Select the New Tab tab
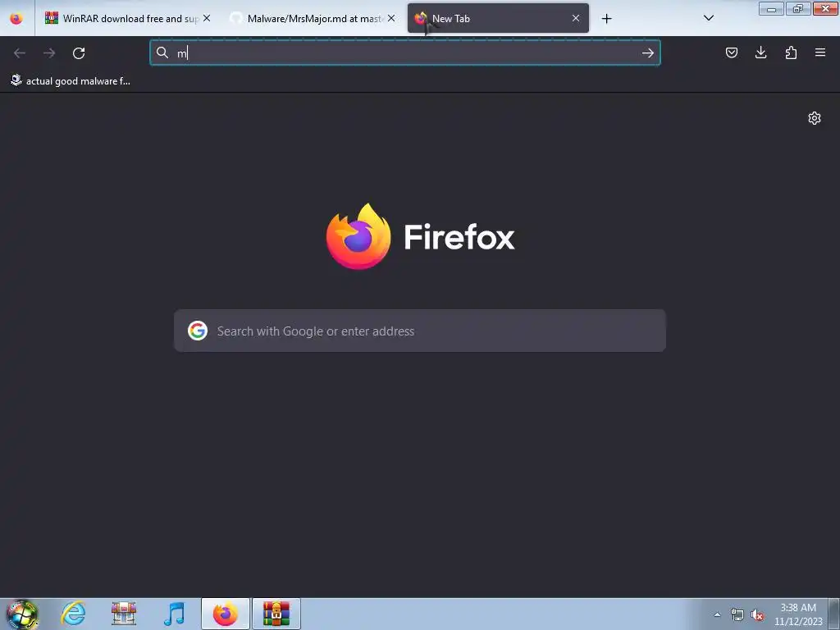840x630 pixels. click(x=498, y=19)
